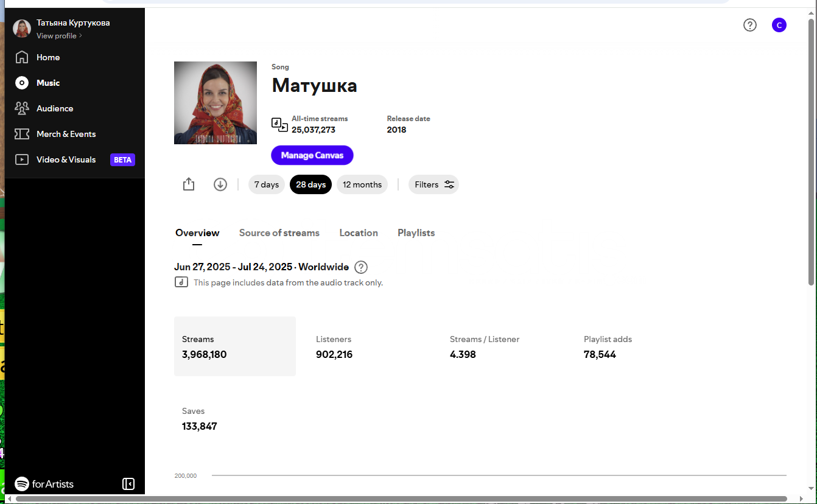Viewport: 817px width, 504px height.
Task: Click the BETA badge
Action: point(122,159)
